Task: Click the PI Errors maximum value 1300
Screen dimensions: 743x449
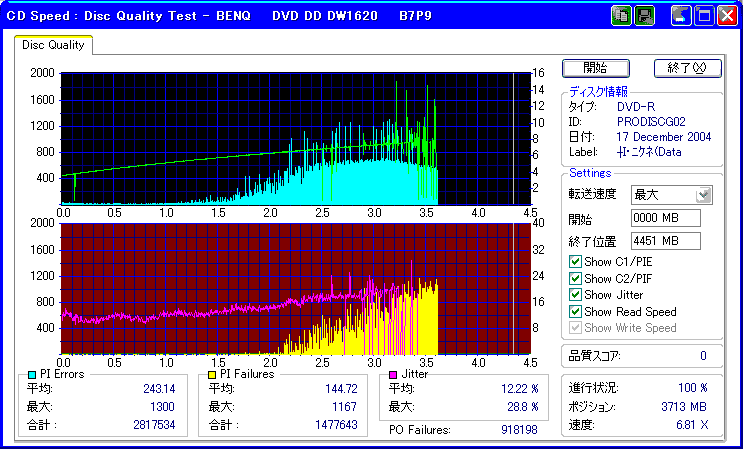Action: (x=162, y=407)
